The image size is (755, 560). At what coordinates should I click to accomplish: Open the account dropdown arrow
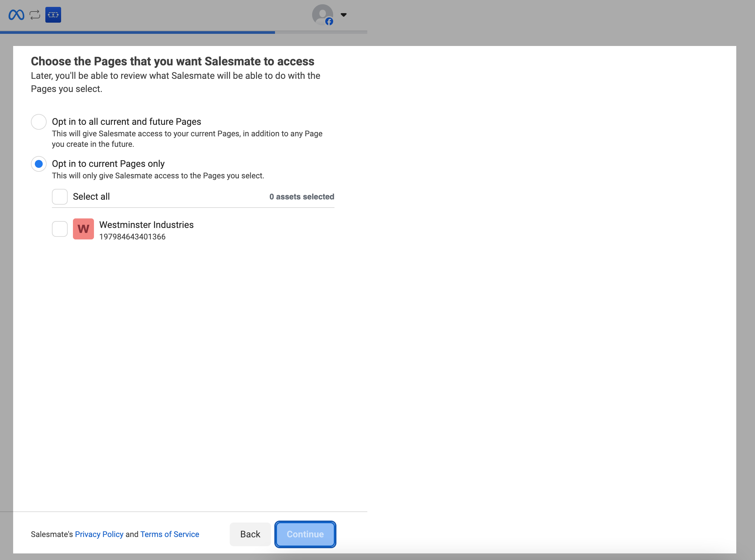[343, 15]
